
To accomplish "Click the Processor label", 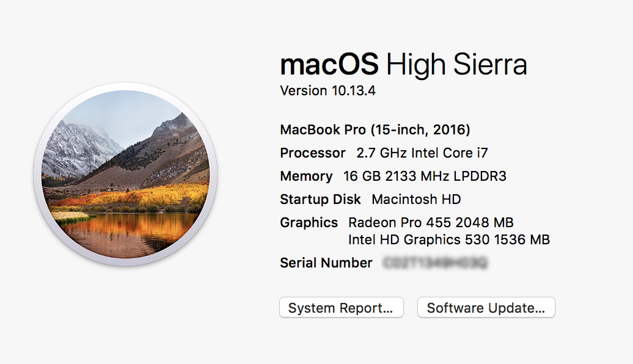I will (x=312, y=153).
